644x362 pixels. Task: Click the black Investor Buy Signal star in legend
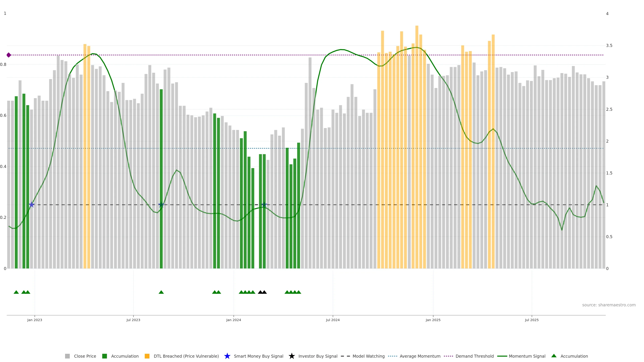coord(291,356)
